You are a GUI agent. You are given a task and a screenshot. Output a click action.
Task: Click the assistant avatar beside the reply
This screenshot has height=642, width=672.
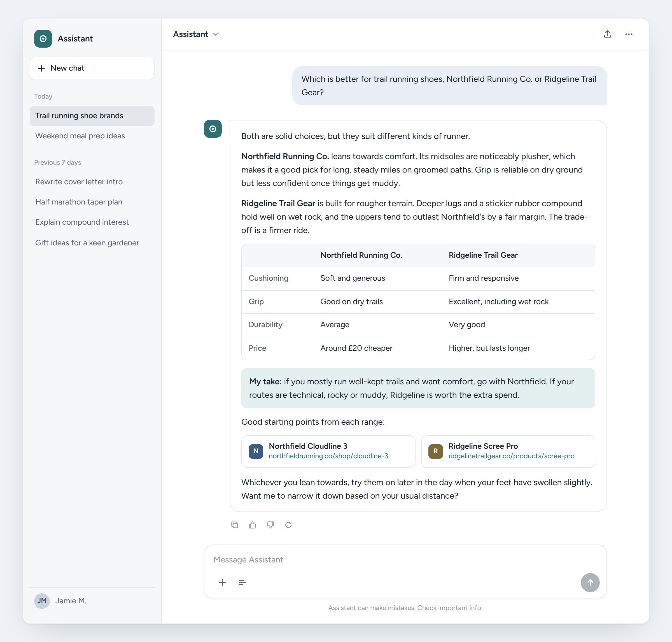213,129
